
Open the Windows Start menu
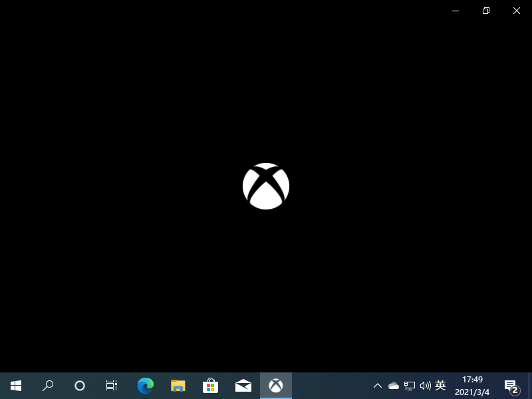(x=16, y=386)
